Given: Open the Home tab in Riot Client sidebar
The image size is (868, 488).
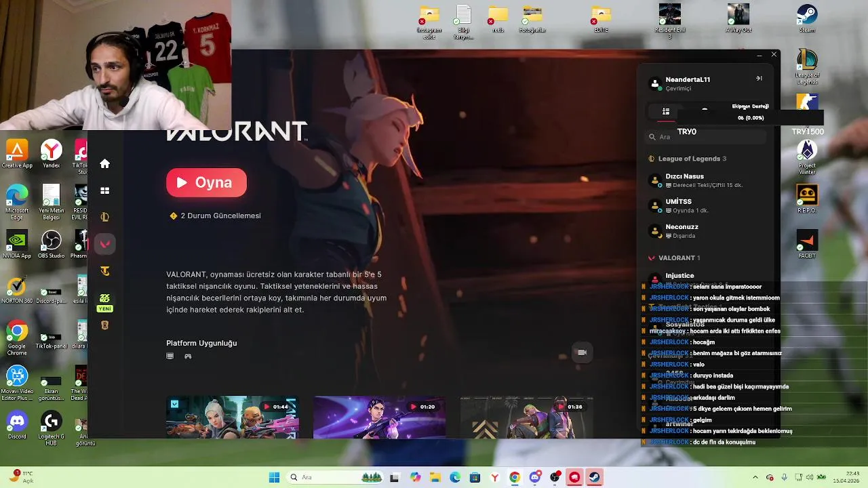Looking at the screenshot, I should (104, 163).
